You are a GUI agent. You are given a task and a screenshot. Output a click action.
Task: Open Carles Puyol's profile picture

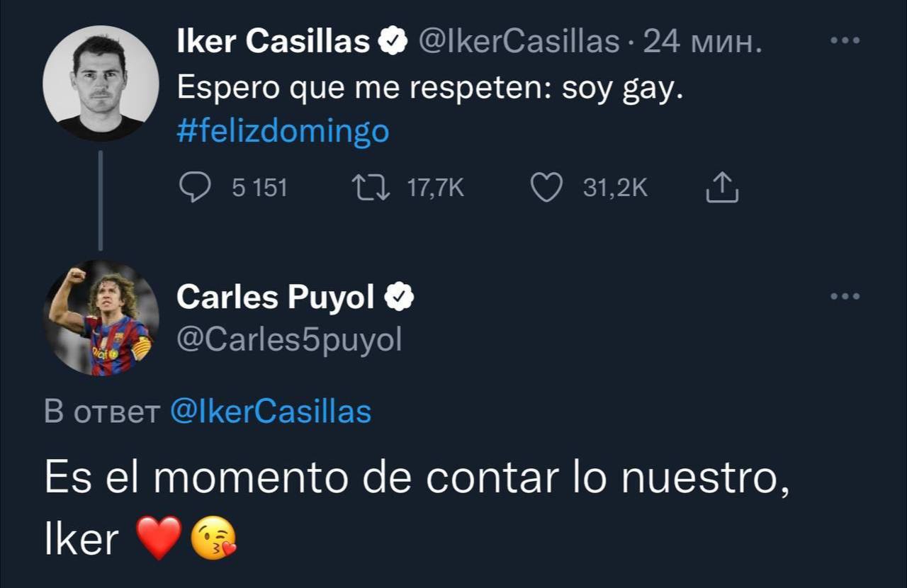click(x=101, y=317)
